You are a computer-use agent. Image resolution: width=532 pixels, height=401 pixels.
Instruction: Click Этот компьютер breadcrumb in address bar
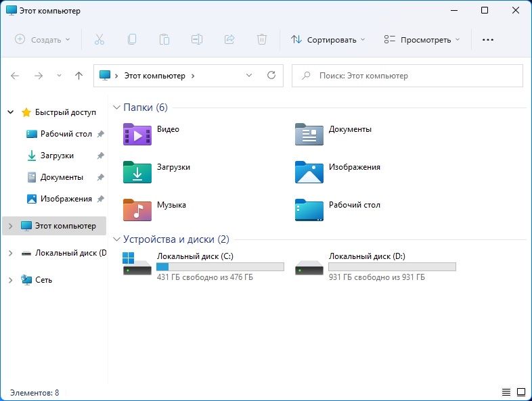tap(155, 76)
